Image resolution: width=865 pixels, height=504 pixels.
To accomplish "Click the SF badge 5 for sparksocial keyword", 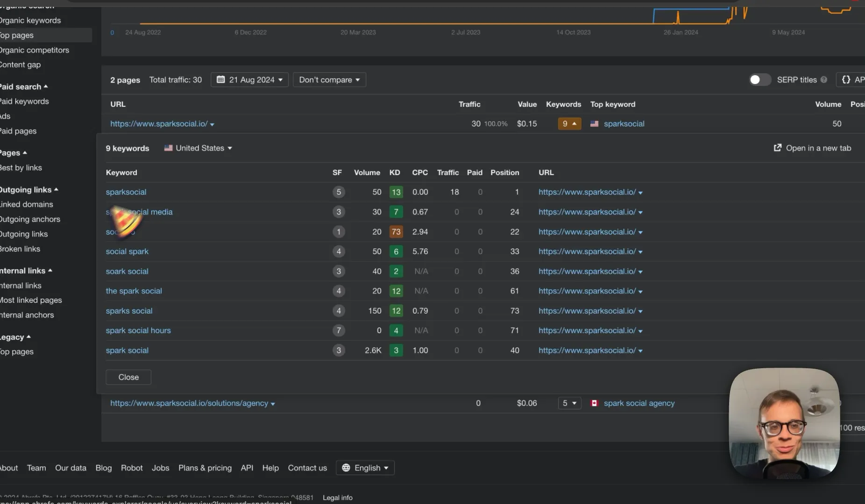I will pos(339,192).
